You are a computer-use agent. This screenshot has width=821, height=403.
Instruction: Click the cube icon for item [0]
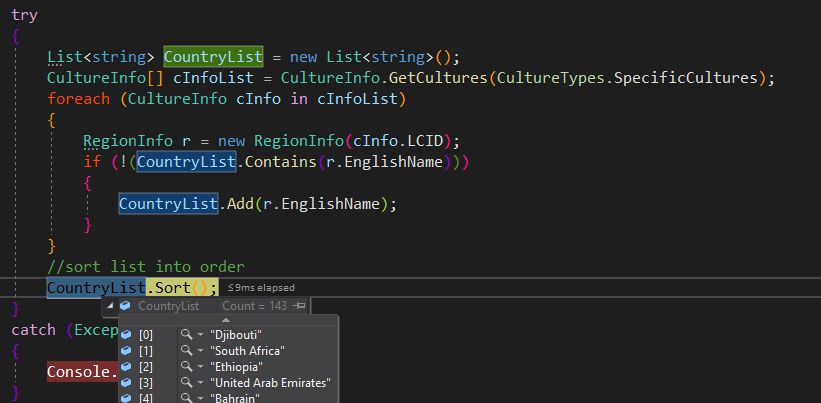(x=126, y=335)
